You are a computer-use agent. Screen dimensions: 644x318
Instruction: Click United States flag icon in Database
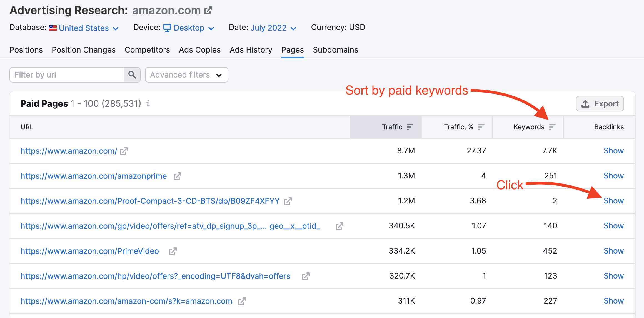[53, 28]
